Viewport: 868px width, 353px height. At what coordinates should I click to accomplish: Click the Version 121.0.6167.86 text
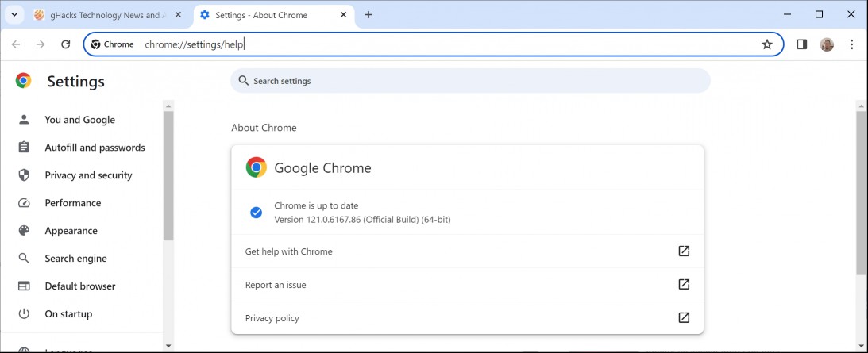362,220
